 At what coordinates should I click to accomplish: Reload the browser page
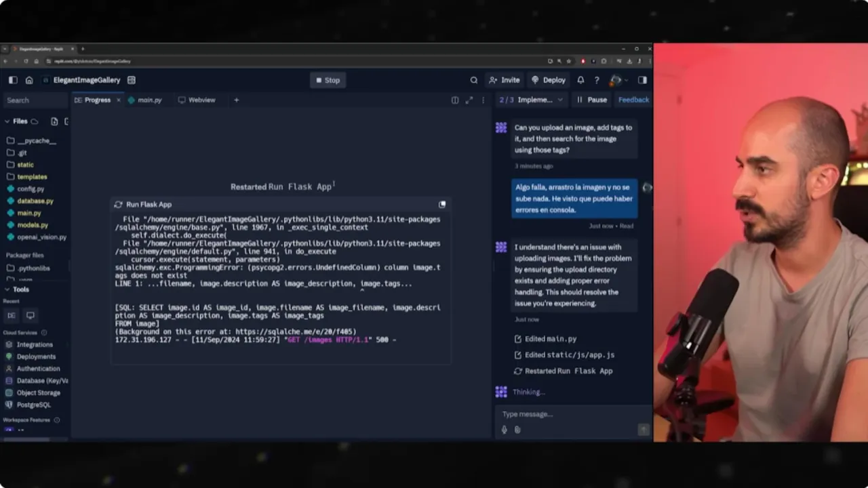26,61
